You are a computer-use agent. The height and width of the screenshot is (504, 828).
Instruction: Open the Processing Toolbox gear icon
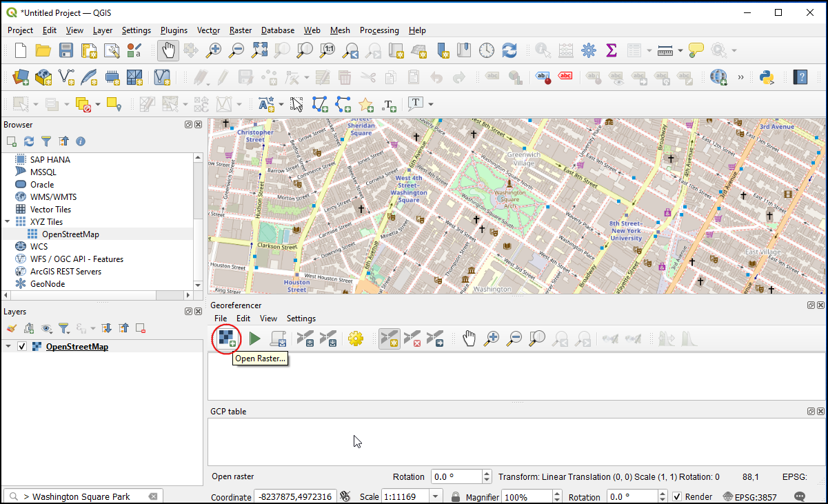(588, 50)
